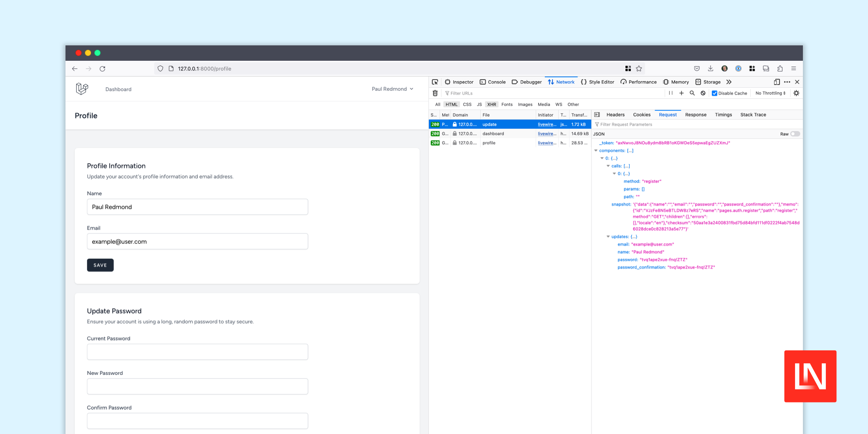Open the browser hamburger menu
Viewport: 868px width, 434px height.
(x=793, y=69)
